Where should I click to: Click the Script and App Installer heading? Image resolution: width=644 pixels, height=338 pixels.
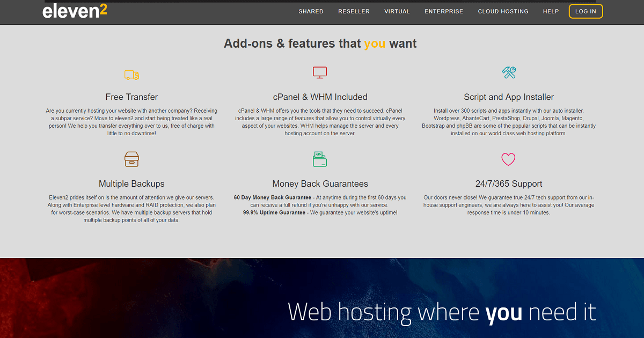[509, 97]
